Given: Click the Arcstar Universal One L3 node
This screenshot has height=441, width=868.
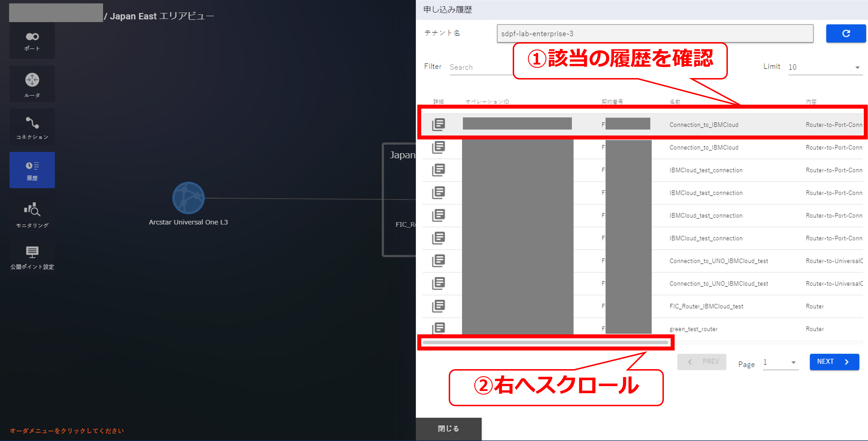Looking at the screenshot, I should 188,198.
